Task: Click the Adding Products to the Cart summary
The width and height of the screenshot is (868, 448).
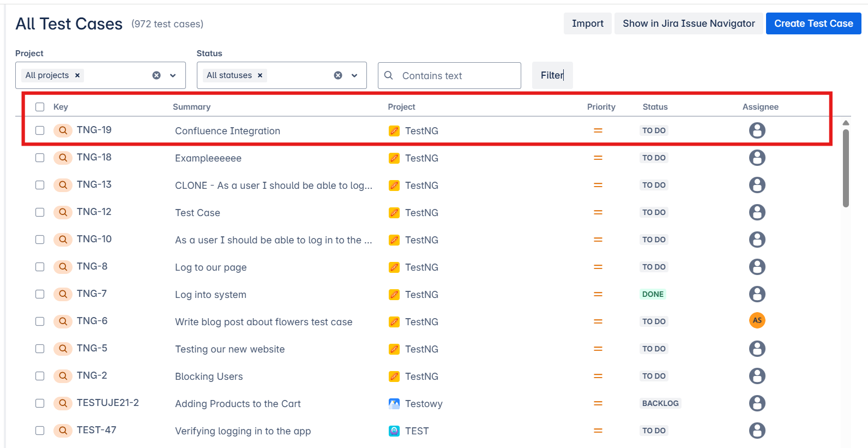Action: 238,404
